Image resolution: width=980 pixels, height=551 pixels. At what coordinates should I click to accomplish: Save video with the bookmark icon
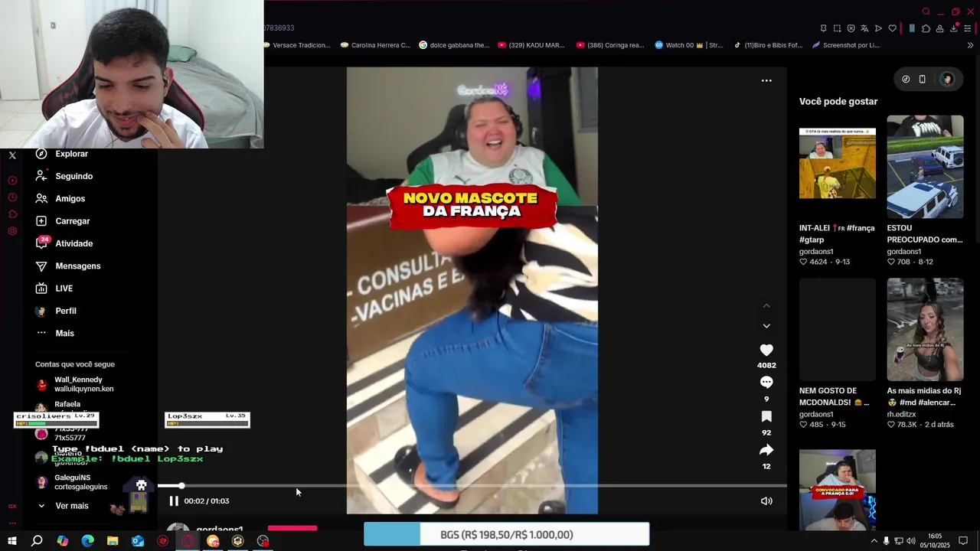tap(766, 416)
